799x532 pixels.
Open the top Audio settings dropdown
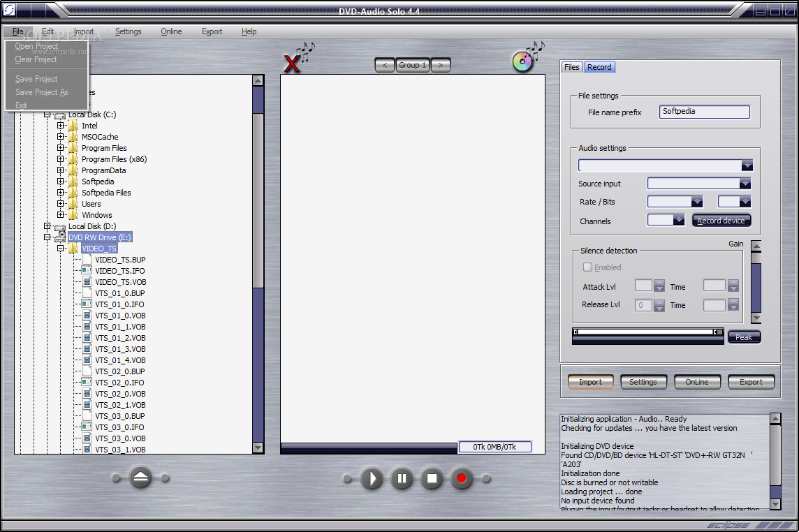pos(747,165)
